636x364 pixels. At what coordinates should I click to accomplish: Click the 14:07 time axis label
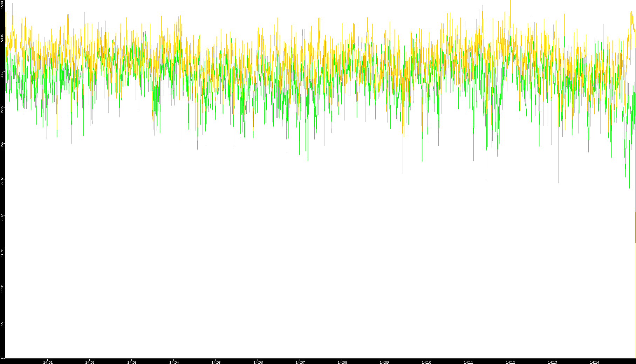pyautogui.click(x=300, y=362)
